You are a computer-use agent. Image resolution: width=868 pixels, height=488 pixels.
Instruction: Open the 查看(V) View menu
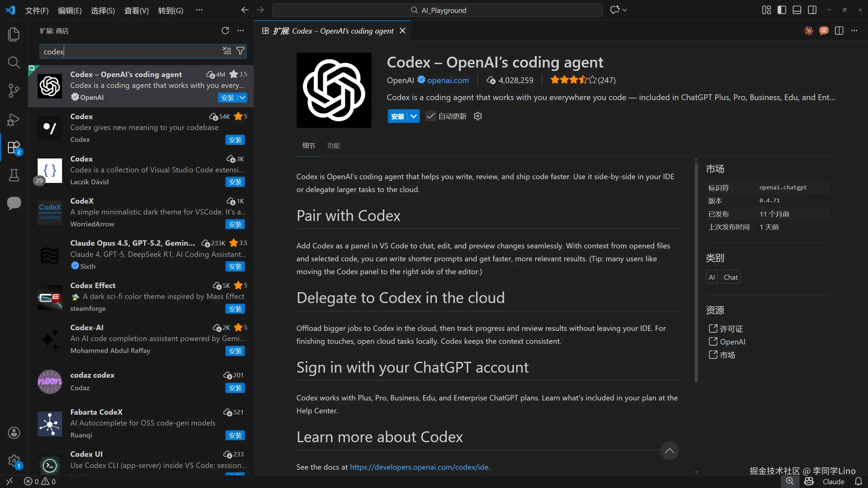pyautogui.click(x=136, y=11)
